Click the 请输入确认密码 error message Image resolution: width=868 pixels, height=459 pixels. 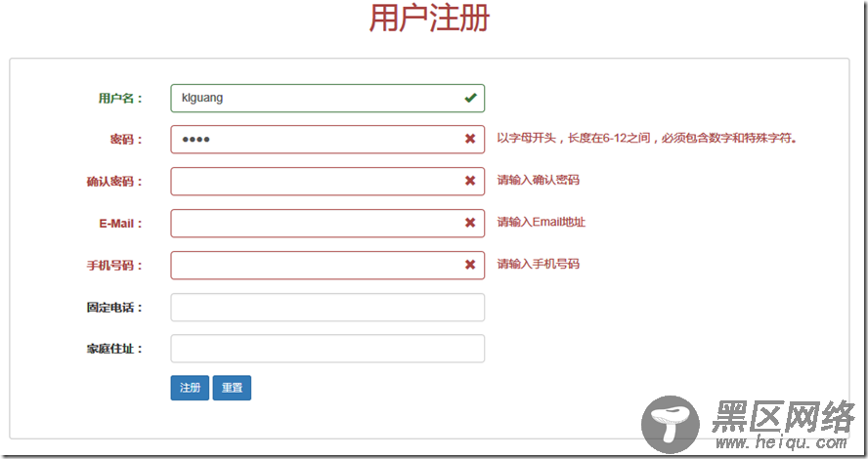(538, 180)
